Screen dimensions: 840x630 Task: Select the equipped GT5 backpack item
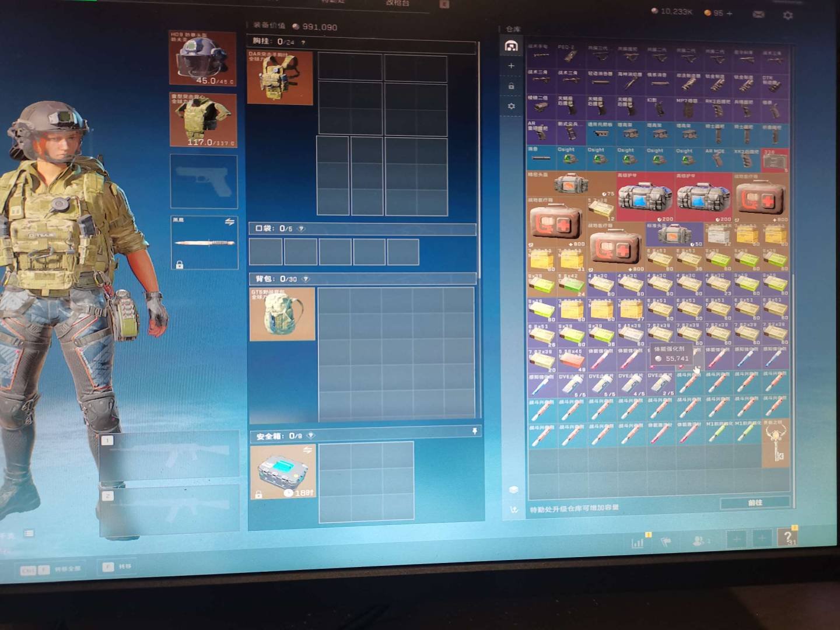click(x=282, y=314)
